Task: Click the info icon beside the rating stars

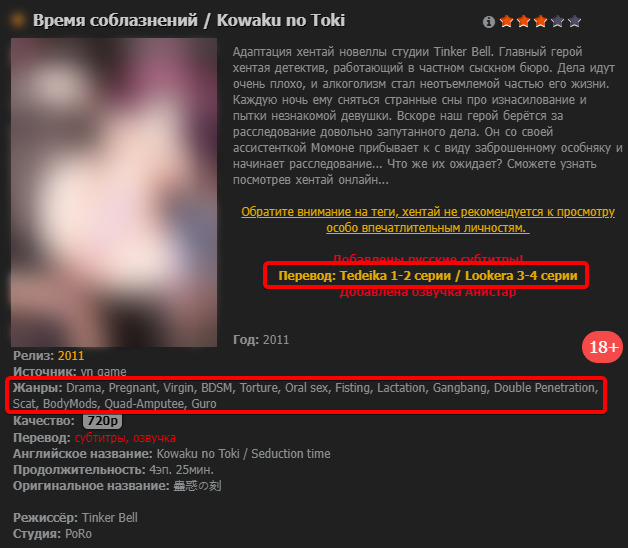Action: click(x=489, y=22)
